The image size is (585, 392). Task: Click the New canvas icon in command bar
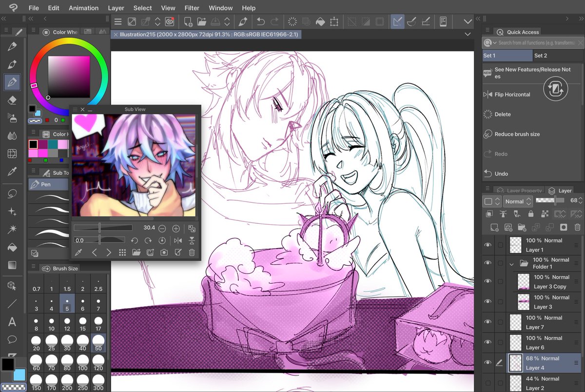click(x=188, y=21)
